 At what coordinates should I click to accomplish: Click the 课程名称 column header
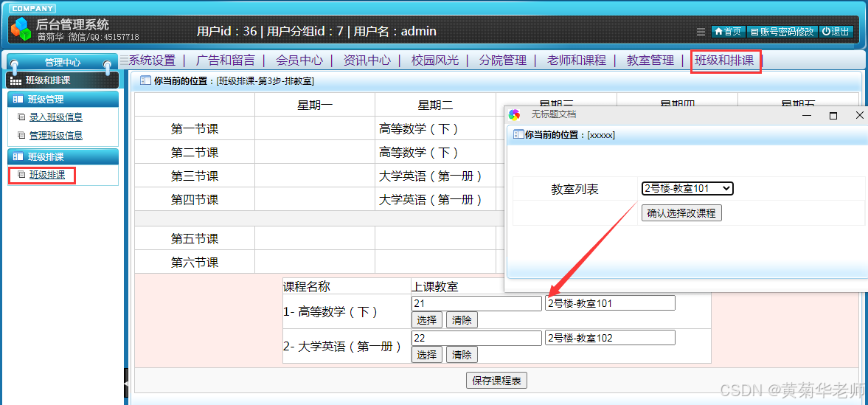coord(307,286)
